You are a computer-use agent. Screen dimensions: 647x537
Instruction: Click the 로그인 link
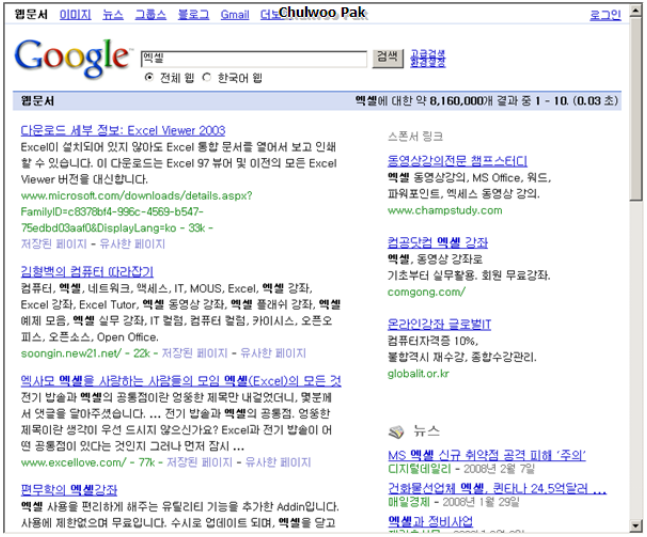point(605,15)
